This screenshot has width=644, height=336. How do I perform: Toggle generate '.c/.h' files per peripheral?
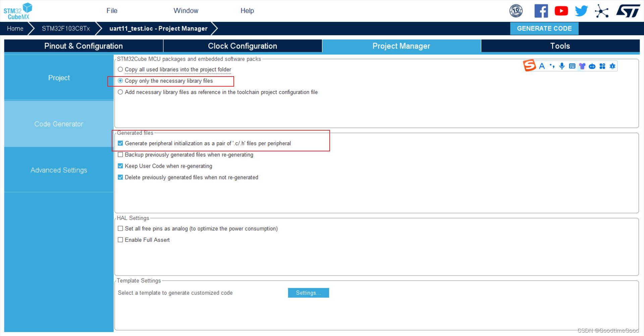120,143
